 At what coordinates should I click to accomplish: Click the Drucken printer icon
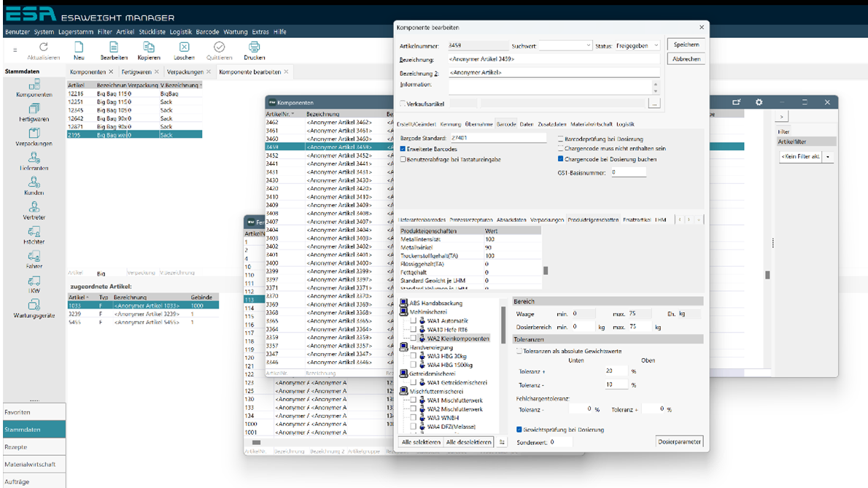[254, 47]
